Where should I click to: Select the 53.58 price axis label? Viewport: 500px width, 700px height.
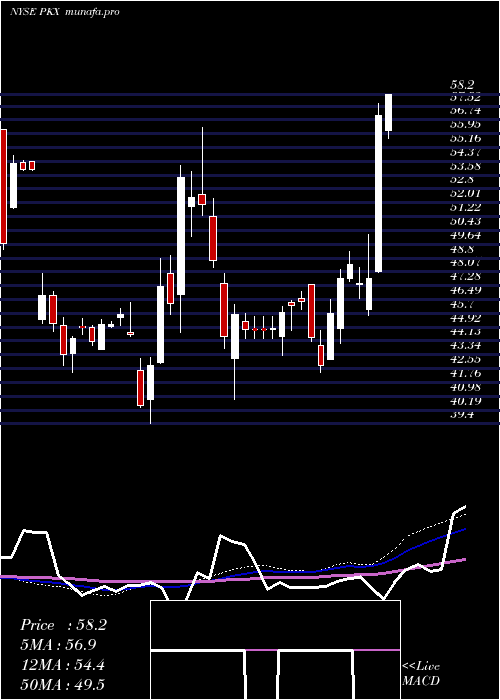tap(464, 166)
